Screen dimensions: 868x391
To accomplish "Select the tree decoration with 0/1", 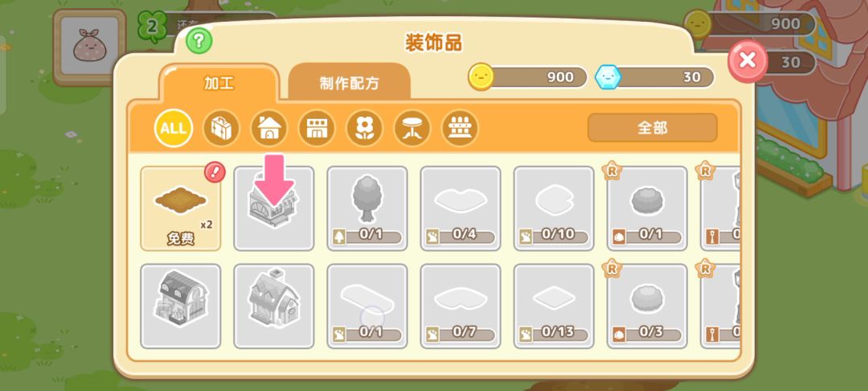I will coord(367,208).
